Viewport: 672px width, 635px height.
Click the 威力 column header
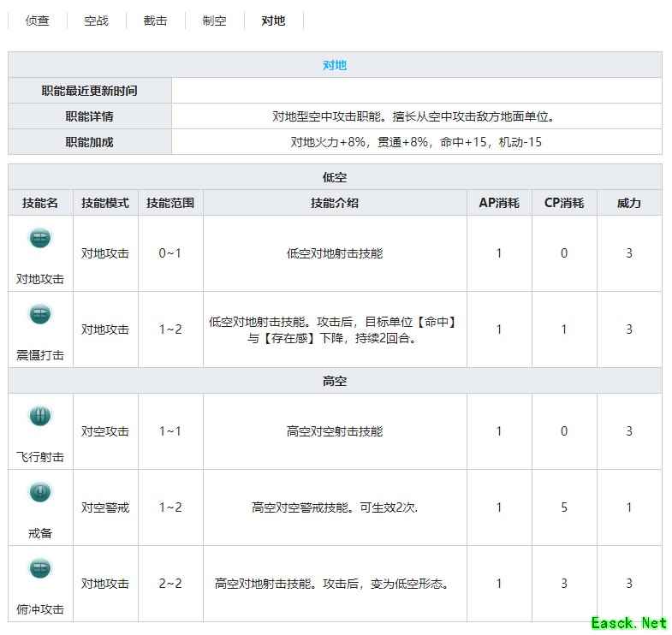click(629, 203)
